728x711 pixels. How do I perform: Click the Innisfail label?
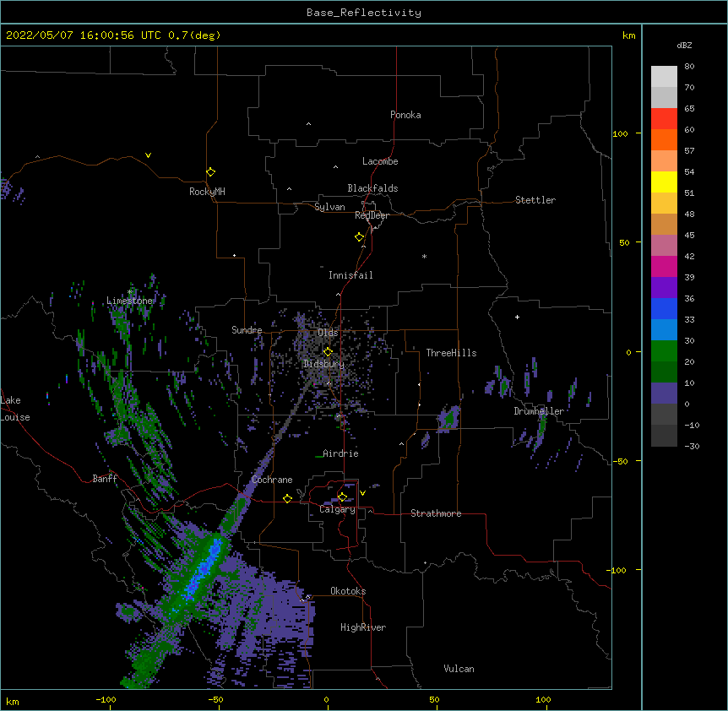(350, 275)
